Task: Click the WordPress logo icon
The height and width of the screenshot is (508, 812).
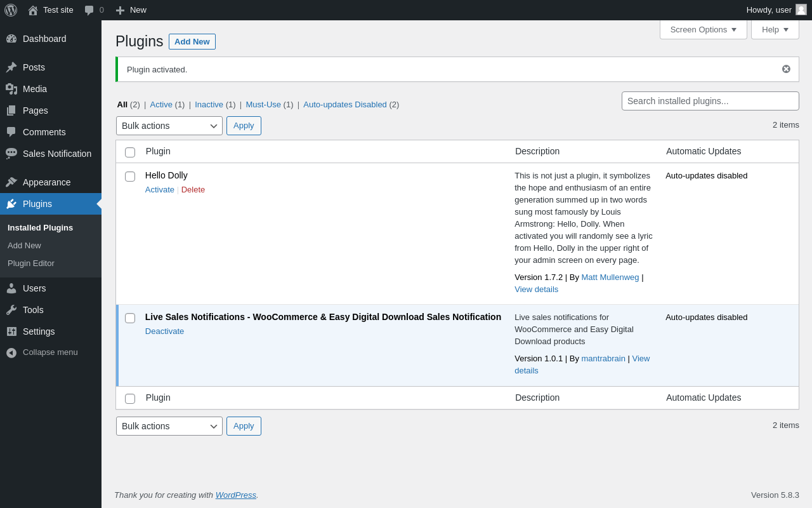Action: pos(11,10)
